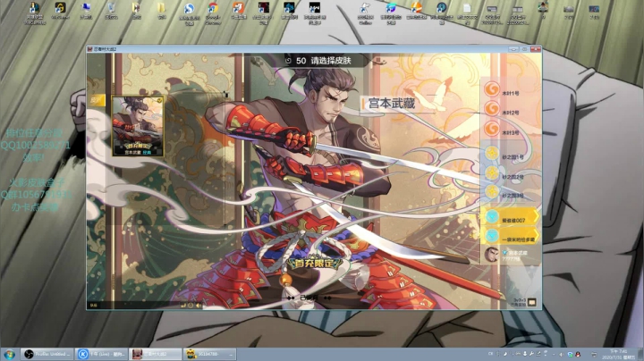Click the taskbar clock showing date and time

pos(618,355)
